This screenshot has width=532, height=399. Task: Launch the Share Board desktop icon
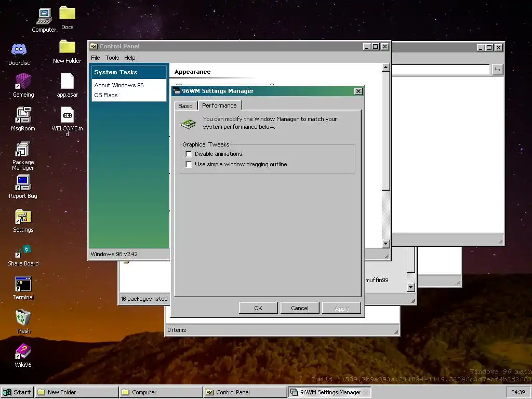pyautogui.click(x=23, y=255)
